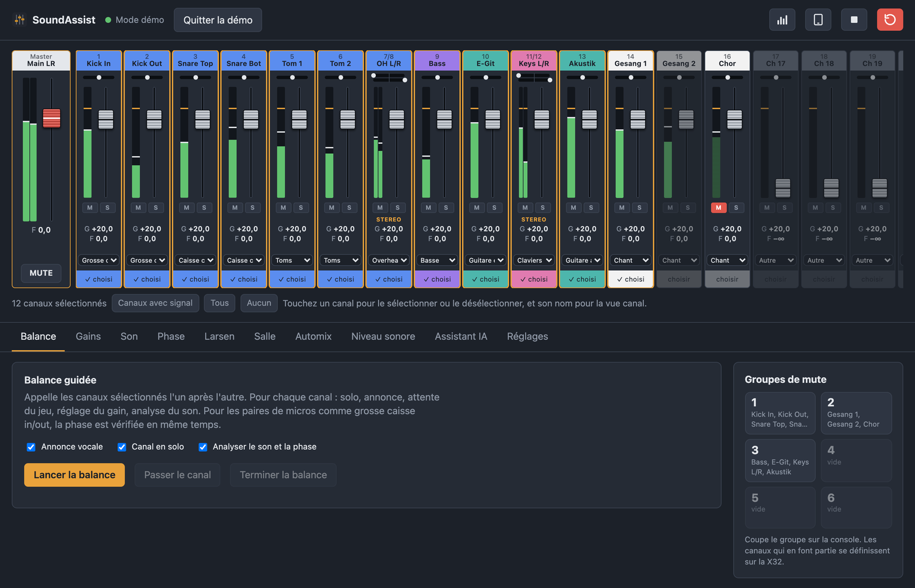
Task: Open OH L/R Overhead dropdown
Action: (x=389, y=260)
